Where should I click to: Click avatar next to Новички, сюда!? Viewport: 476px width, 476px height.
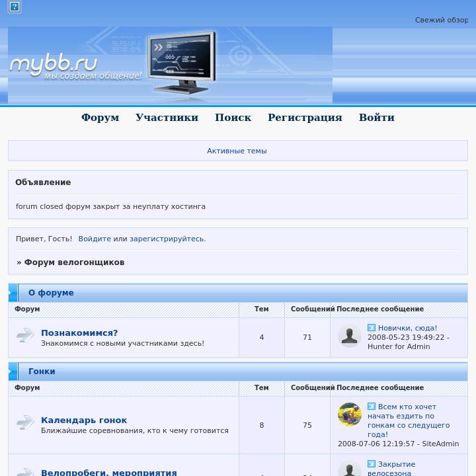point(350,336)
